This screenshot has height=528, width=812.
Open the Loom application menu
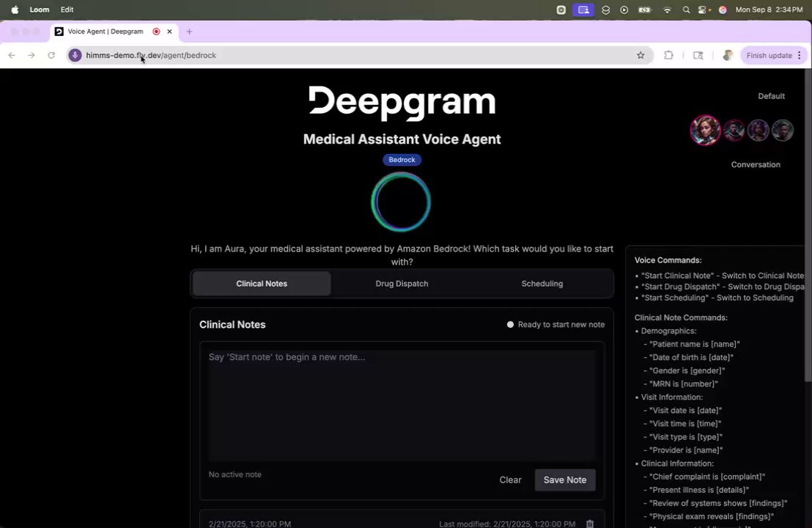[40, 10]
